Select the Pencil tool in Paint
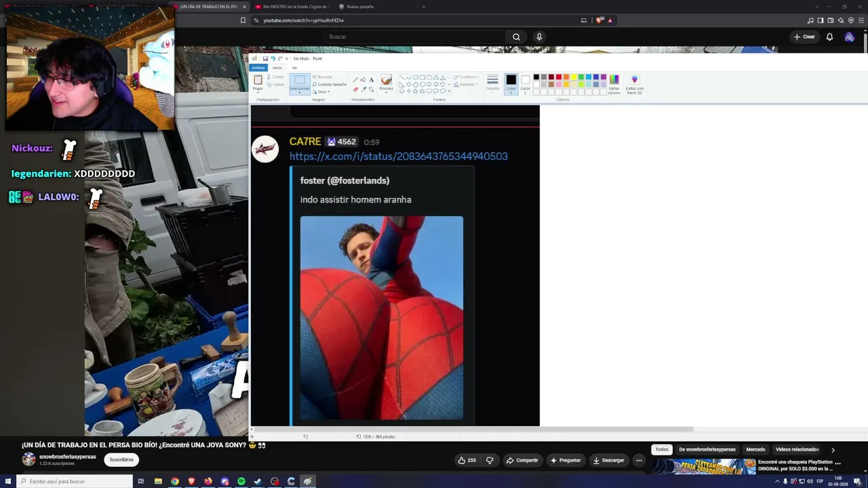This screenshot has width=868, height=488. (x=355, y=80)
